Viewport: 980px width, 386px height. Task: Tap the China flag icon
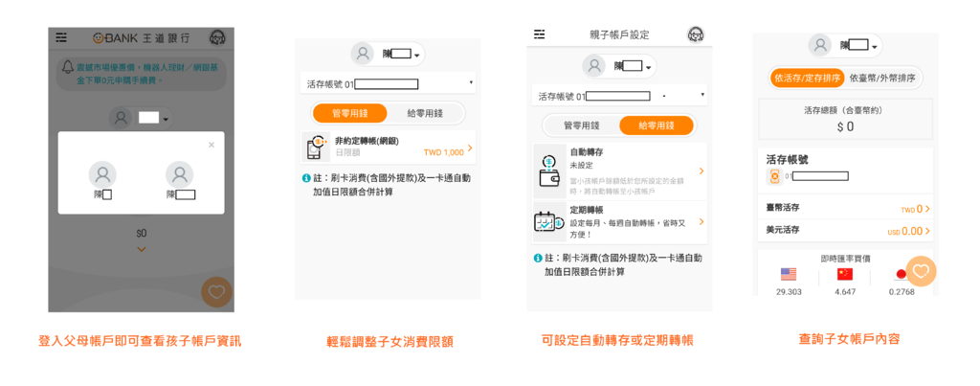tap(844, 274)
